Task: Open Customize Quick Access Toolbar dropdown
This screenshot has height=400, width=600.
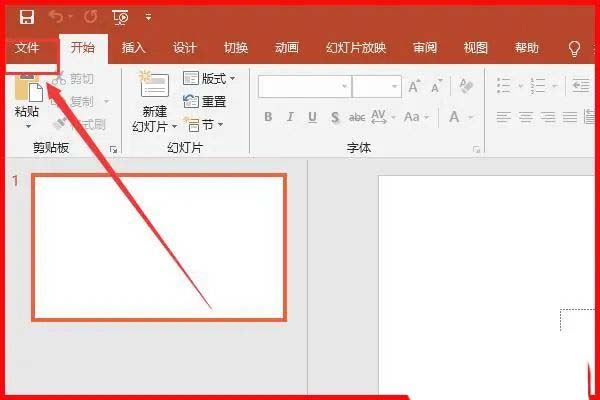Action: (x=148, y=17)
